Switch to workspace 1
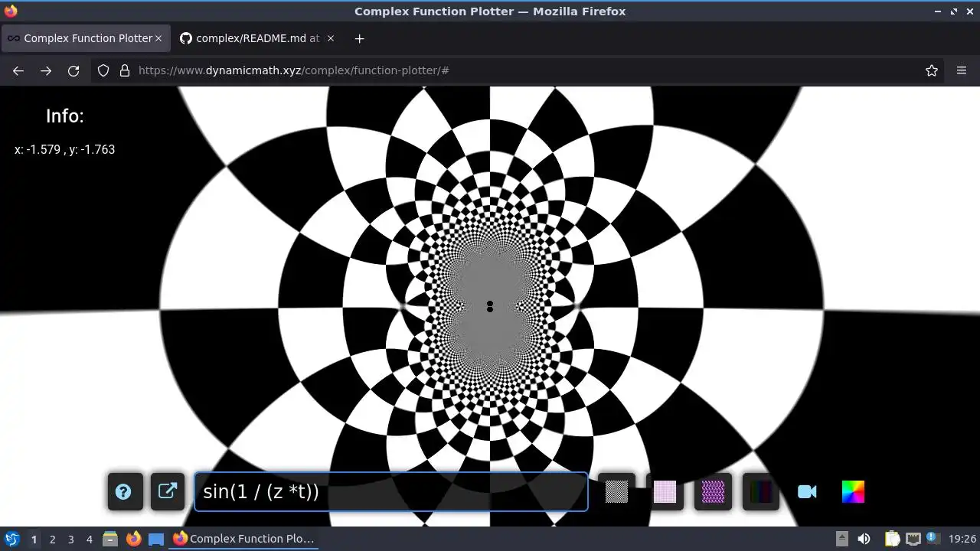The width and height of the screenshot is (980, 551). [34, 539]
